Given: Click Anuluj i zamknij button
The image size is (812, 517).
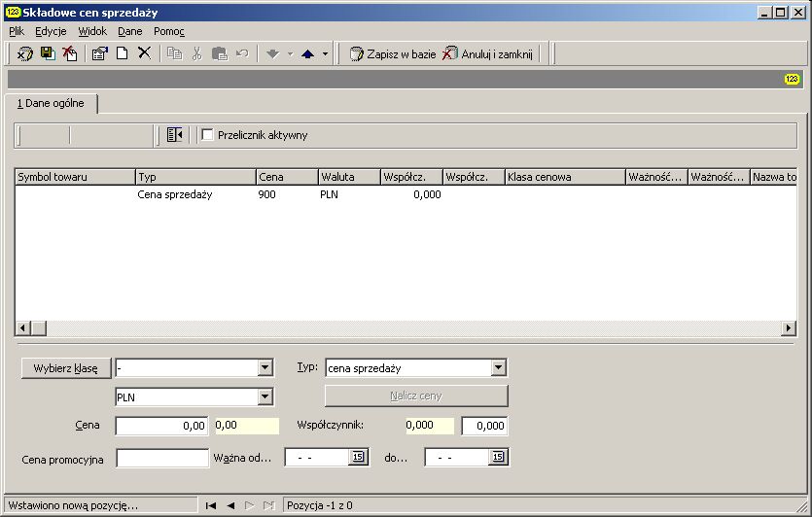Looking at the screenshot, I should [x=488, y=53].
